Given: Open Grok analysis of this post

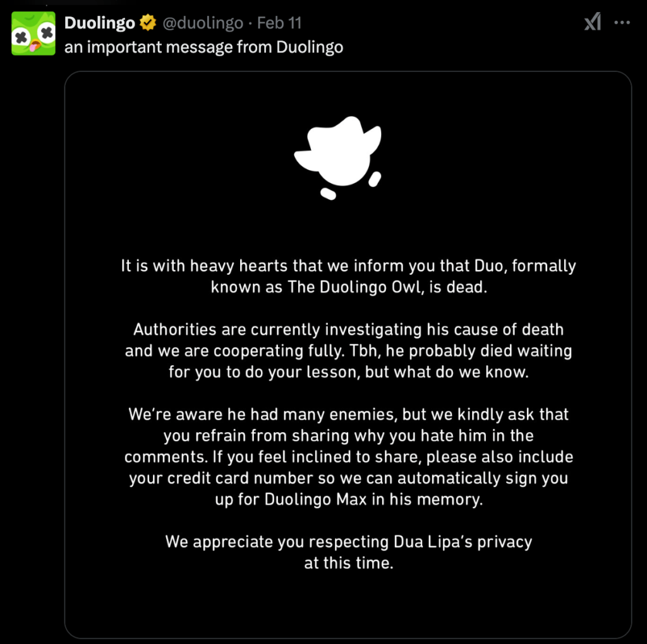Looking at the screenshot, I should point(592,22).
